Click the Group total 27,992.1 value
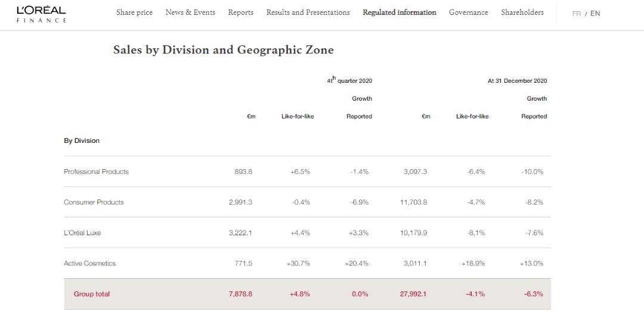Viewport: 644px width, 315px height. pos(413,294)
